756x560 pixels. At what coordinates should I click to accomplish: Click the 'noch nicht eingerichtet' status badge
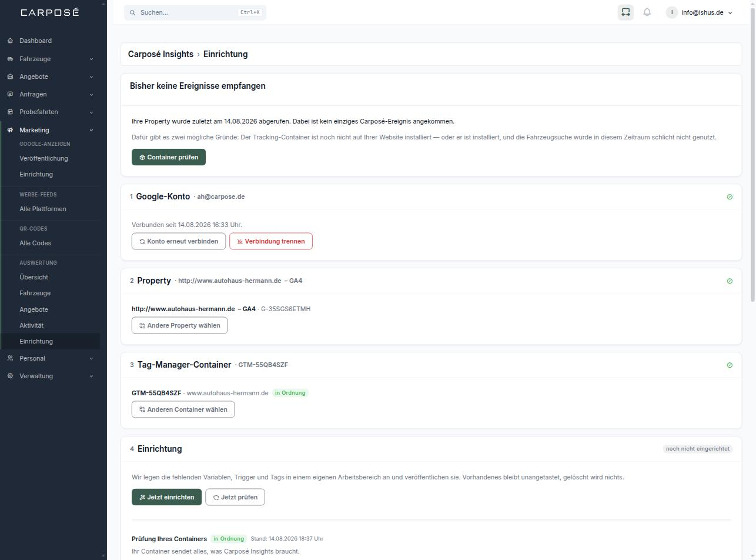[x=698, y=449]
